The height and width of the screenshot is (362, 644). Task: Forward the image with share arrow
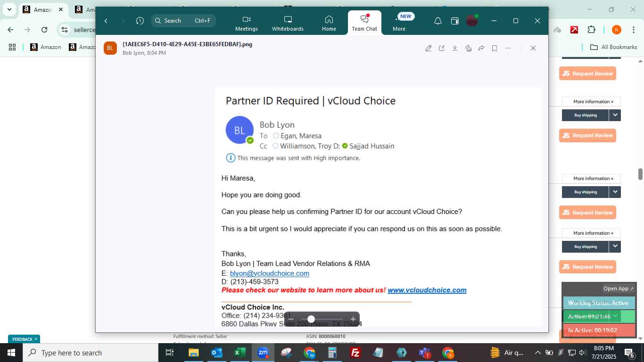click(x=481, y=48)
